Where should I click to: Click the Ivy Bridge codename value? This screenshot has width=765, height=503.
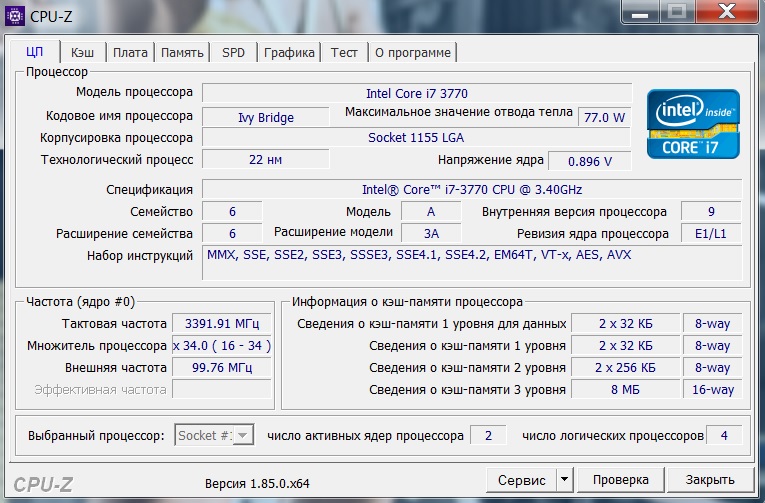click(x=266, y=117)
